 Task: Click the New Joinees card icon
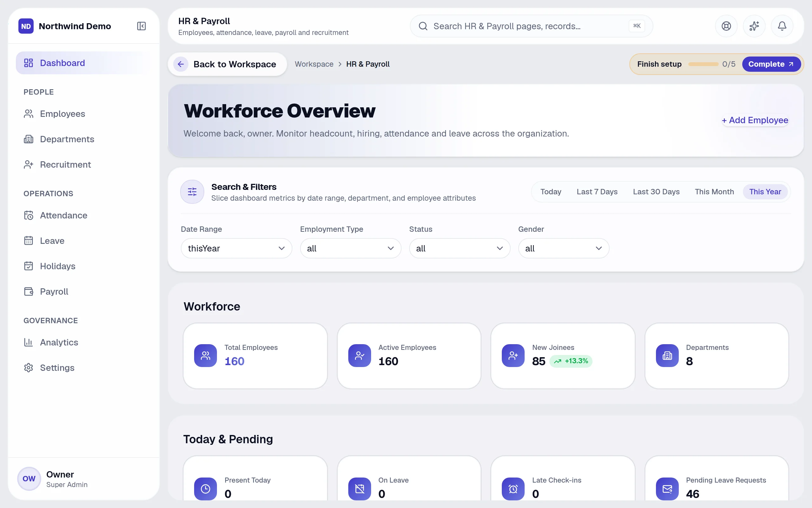click(513, 356)
